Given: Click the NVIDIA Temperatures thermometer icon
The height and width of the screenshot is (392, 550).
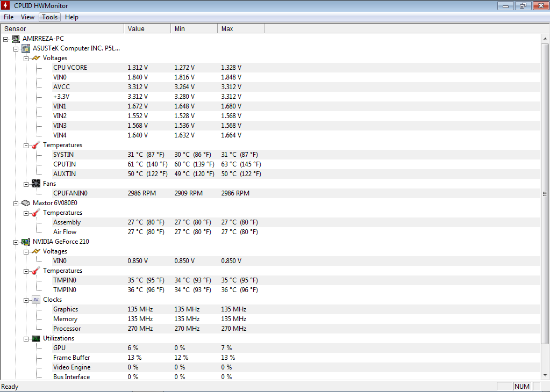Looking at the screenshot, I should pos(36,271).
